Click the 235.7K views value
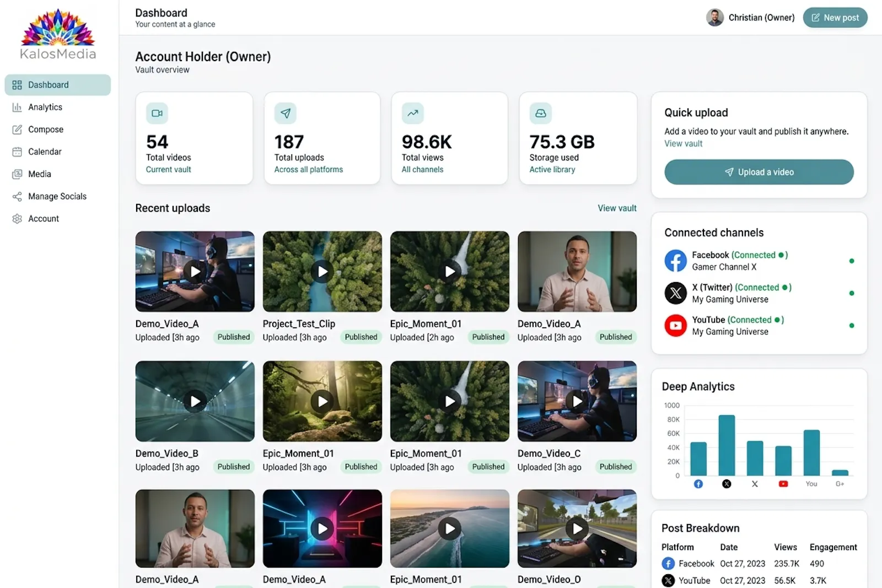 tap(787, 564)
